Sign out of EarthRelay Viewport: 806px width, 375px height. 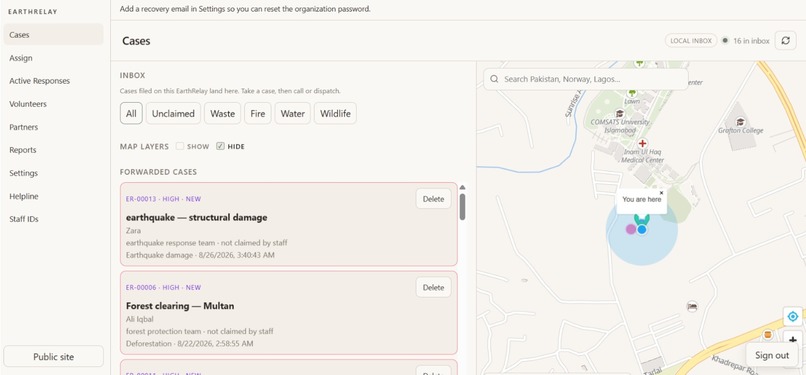[772, 355]
